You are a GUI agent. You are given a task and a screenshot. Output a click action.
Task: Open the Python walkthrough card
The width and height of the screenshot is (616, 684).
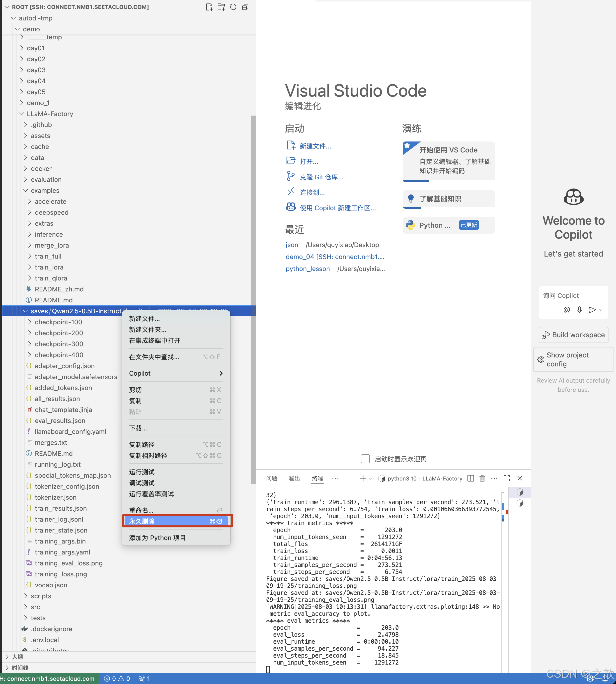pos(449,225)
